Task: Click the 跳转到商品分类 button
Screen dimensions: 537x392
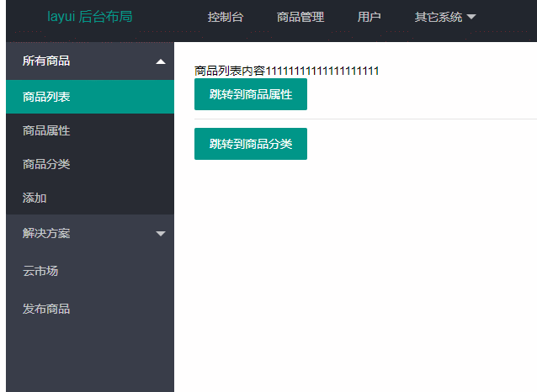Action: [251, 144]
